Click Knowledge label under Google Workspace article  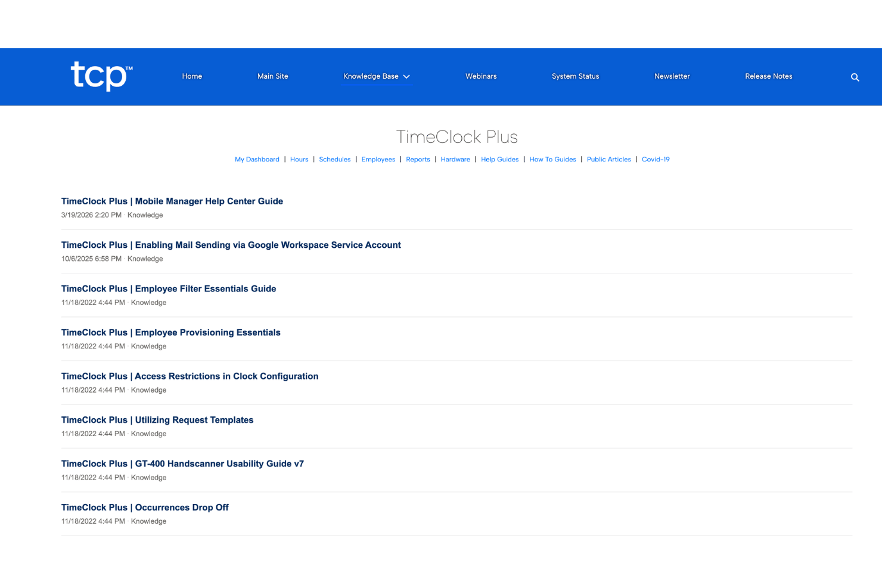point(145,259)
